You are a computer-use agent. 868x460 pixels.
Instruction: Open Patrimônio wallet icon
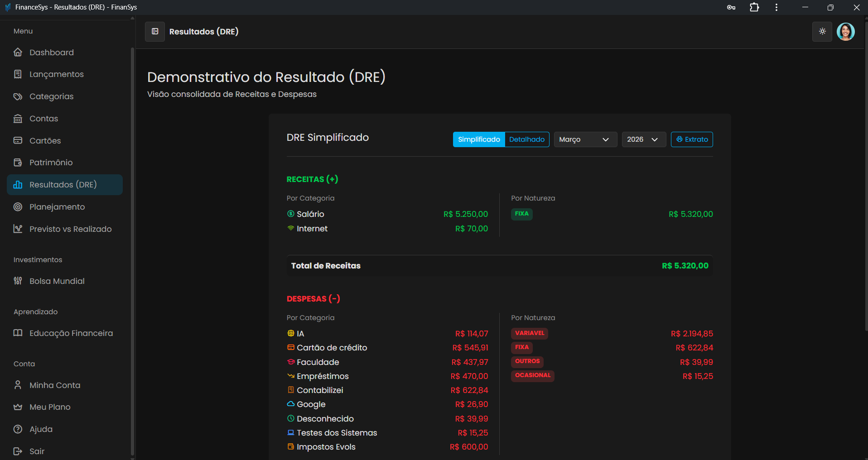pos(18,163)
